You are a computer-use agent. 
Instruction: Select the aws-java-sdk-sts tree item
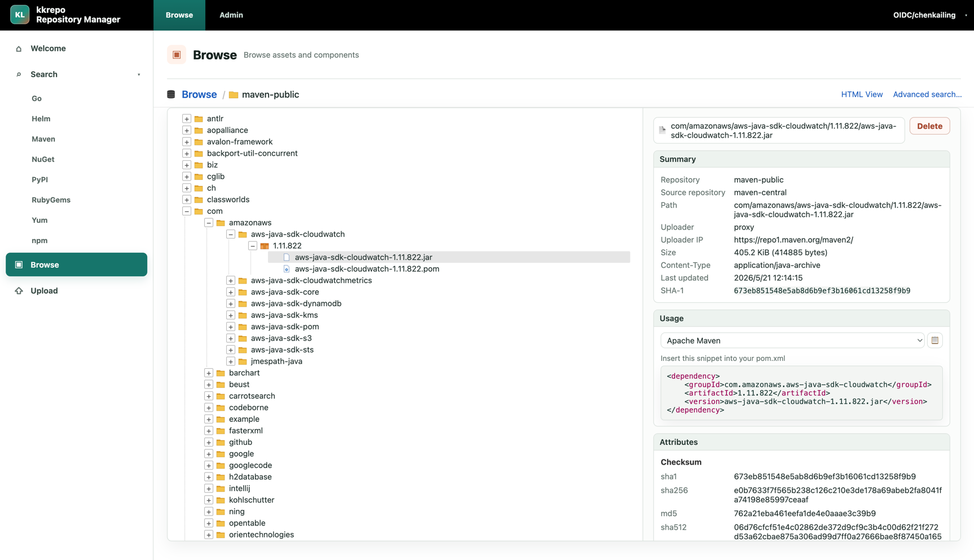click(x=282, y=350)
